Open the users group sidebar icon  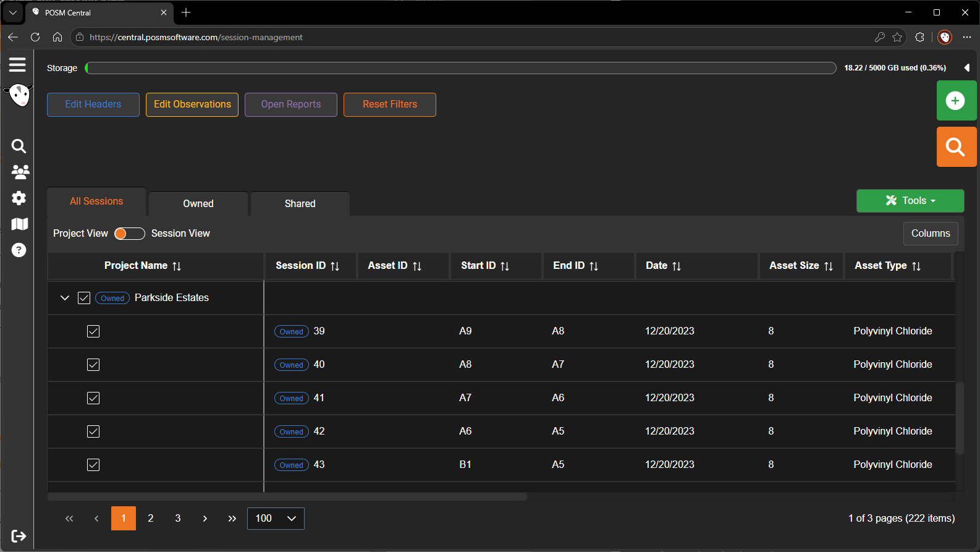coord(20,172)
